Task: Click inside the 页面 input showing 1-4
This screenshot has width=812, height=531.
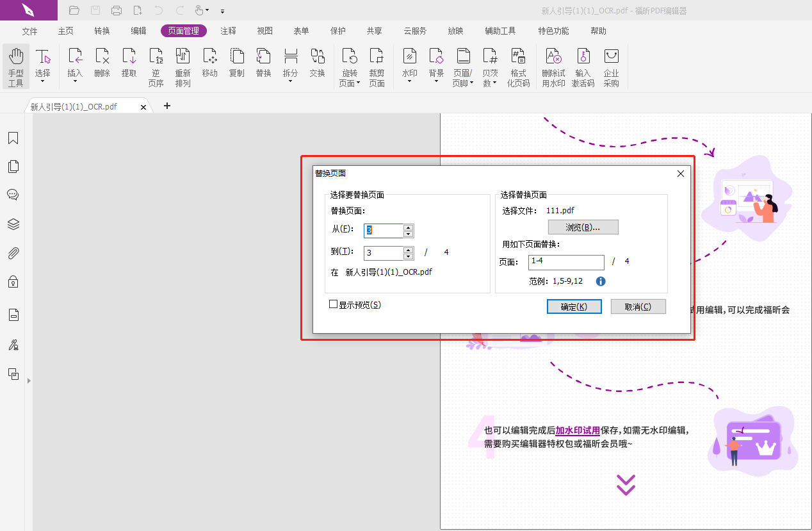Action: 566,263
